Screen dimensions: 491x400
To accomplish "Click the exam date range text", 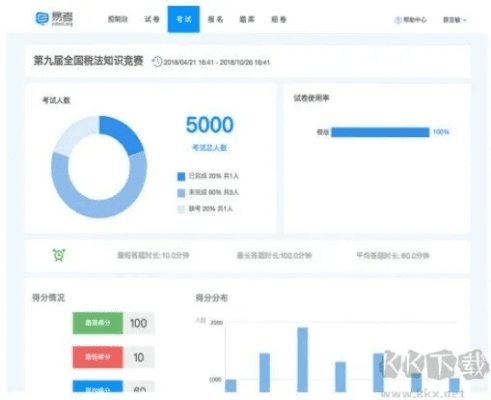I will click(217, 62).
